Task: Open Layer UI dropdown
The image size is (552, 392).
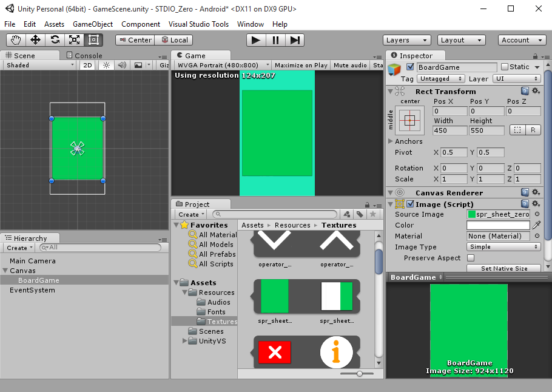Action: click(x=516, y=78)
